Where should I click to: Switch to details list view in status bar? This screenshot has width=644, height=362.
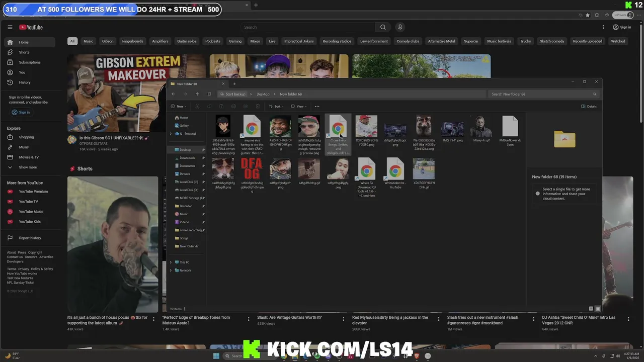(591, 309)
